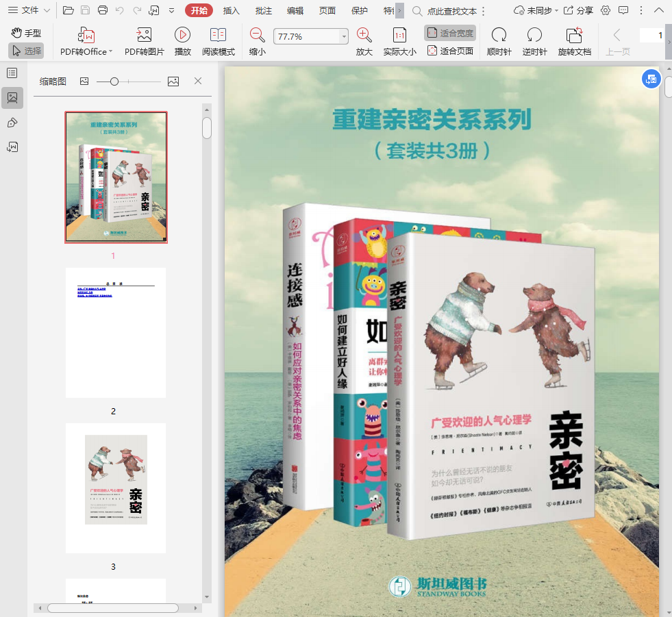Click the large thumbnail size icon
Image resolution: width=672 pixels, height=617 pixels.
click(173, 81)
